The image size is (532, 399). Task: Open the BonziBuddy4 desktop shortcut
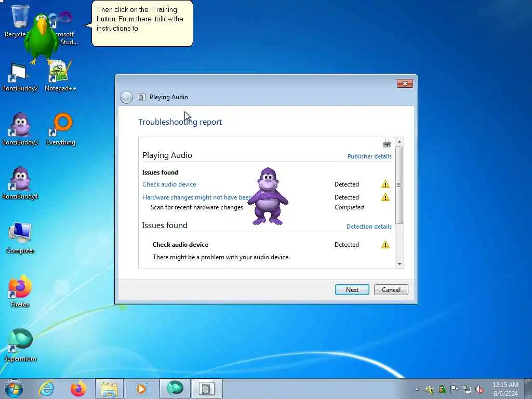point(20,183)
